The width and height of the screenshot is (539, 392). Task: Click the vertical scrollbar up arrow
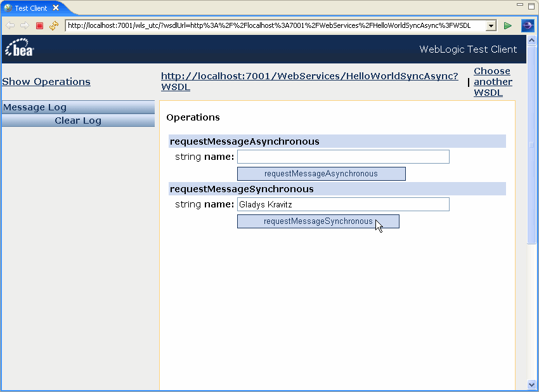tap(531, 40)
